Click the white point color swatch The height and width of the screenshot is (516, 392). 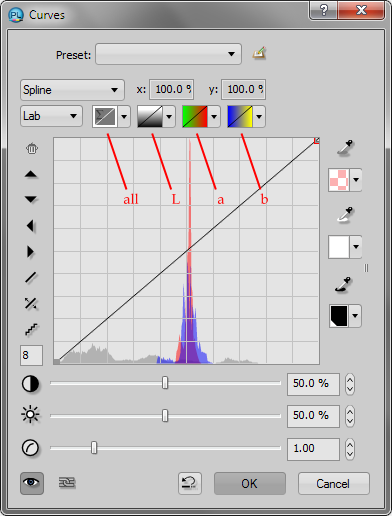pos(339,247)
